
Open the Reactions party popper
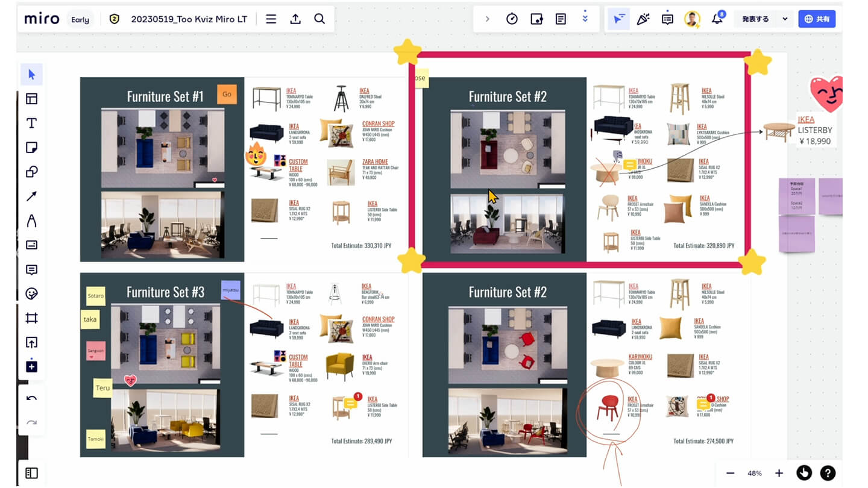(643, 19)
